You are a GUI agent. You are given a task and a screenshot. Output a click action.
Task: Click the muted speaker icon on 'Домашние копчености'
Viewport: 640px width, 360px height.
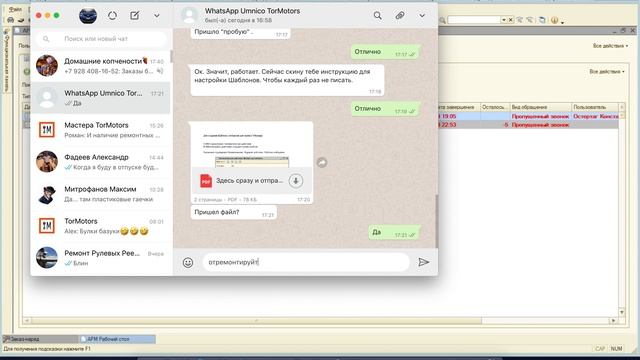[160, 71]
